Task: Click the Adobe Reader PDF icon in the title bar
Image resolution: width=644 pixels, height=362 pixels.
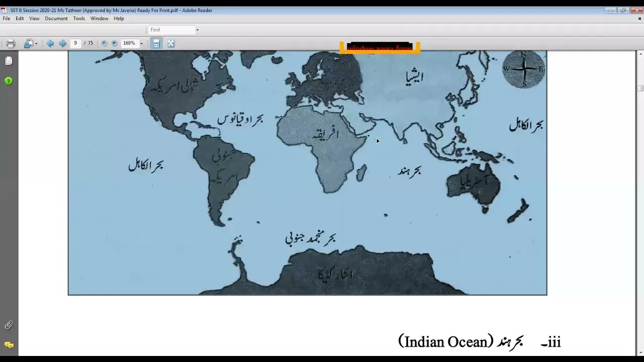Action: click(4, 10)
